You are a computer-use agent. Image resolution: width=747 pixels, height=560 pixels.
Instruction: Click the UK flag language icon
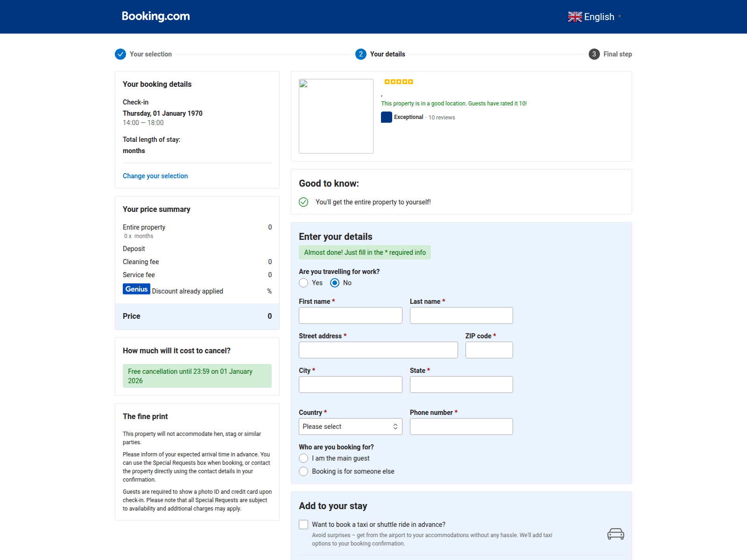click(x=575, y=17)
